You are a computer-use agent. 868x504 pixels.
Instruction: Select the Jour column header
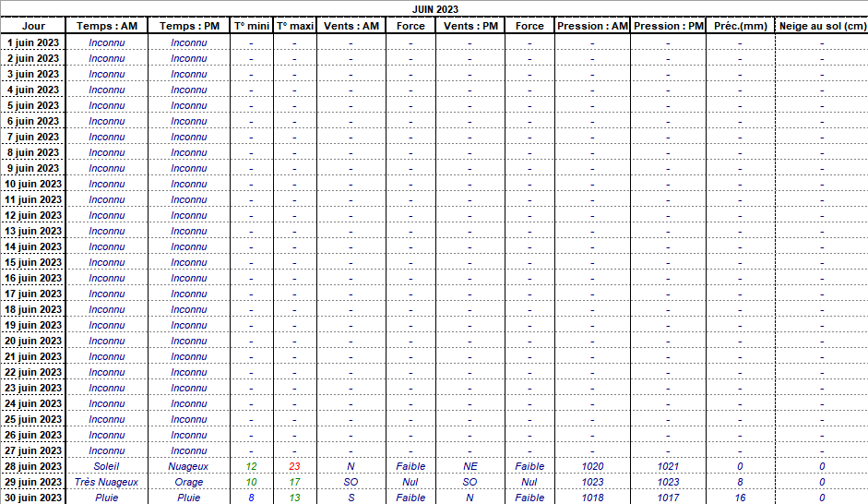pyautogui.click(x=33, y=26)
